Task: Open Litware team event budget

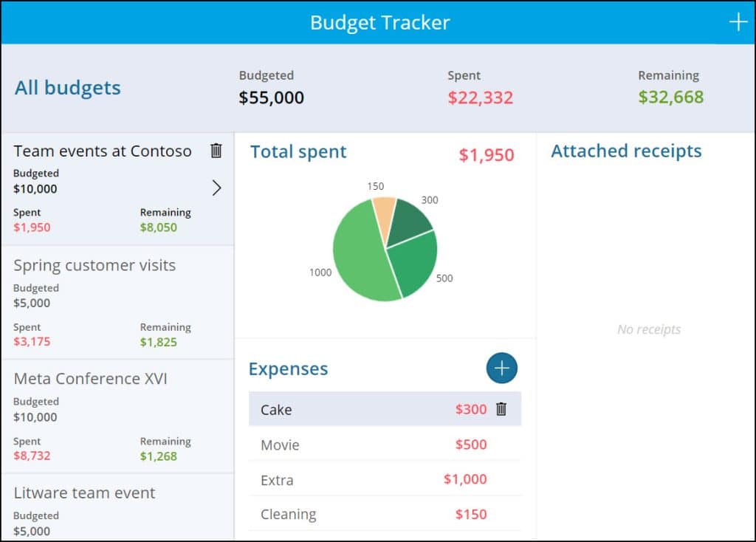Action: [117, 507]
